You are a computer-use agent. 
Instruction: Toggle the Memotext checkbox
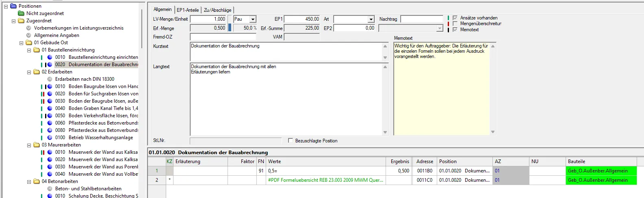click(455, 30)
